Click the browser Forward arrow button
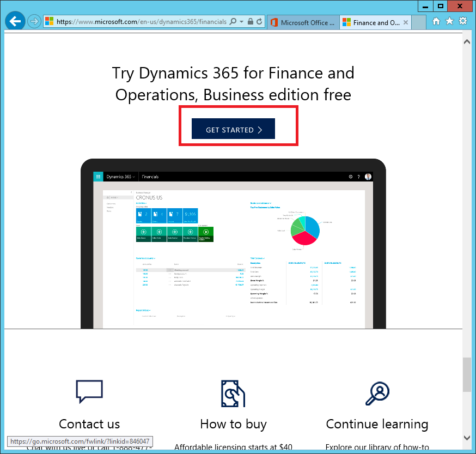Image resolution: width=476 pixels, height=454 pixels. pos(34,22)
